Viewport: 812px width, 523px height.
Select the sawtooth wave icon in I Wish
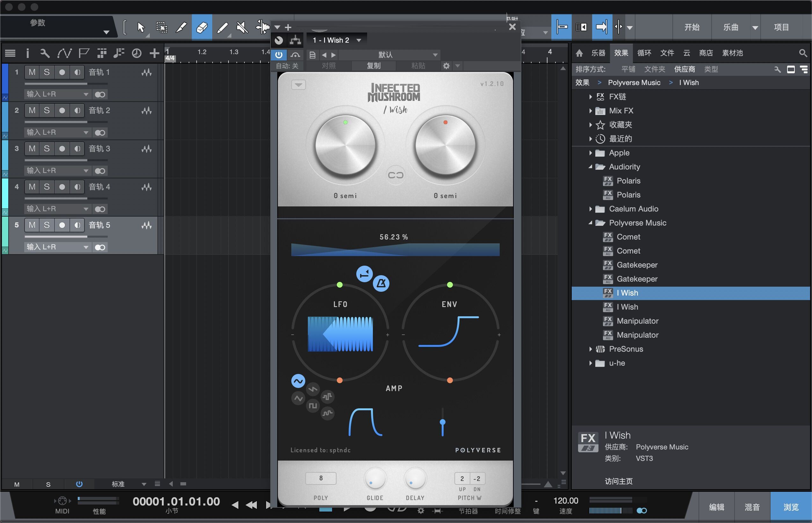(x=312, y=389)
